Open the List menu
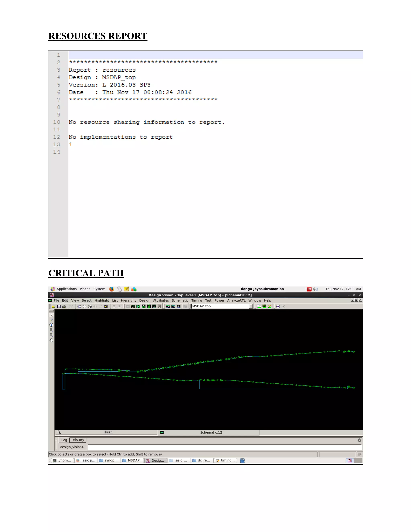This screenshot has height=532, width=411. click(115, 301)
